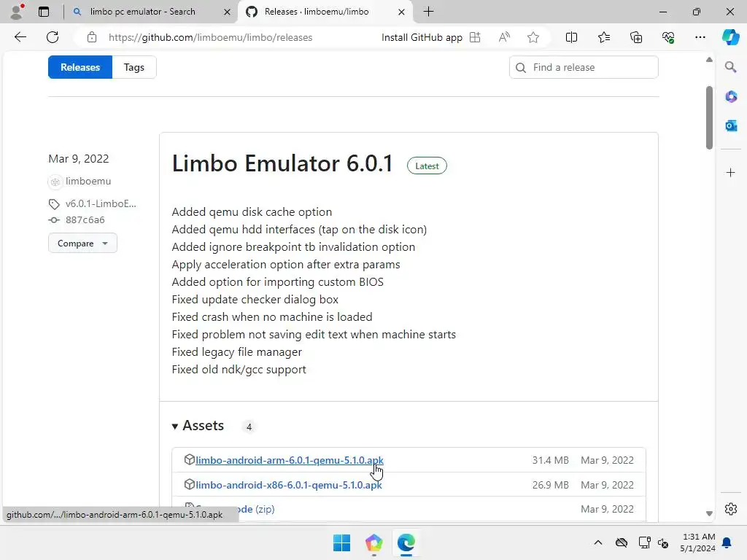
Task: Click the address bar URL
Action: coord(210,37)
